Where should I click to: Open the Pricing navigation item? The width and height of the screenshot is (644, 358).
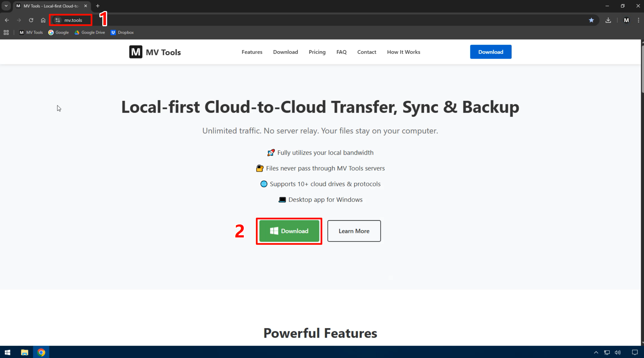point(317,52)
